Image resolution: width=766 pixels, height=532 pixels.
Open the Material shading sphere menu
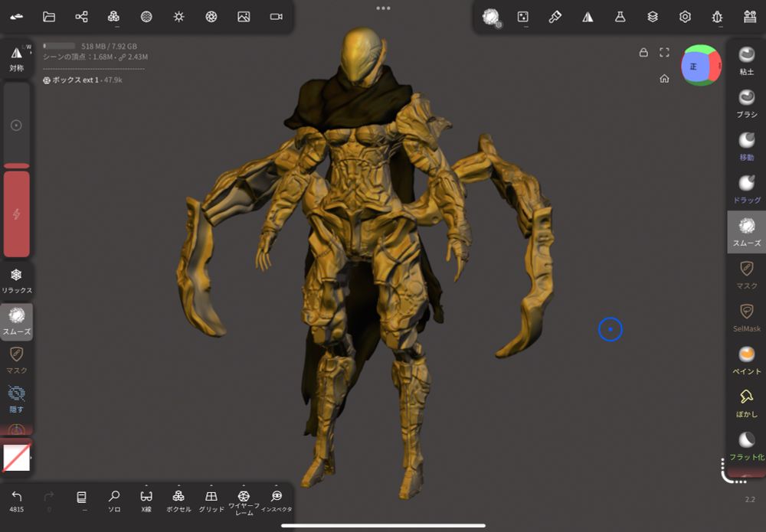click(146, 17)
